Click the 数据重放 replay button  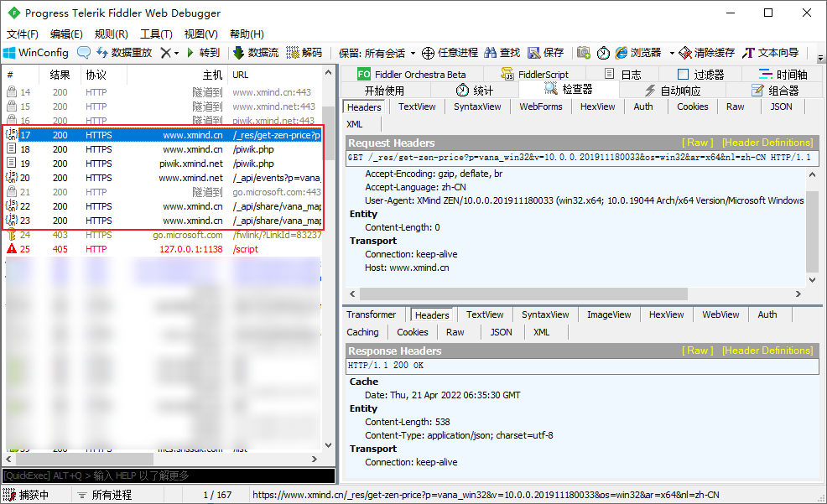(x=123, y=52)
